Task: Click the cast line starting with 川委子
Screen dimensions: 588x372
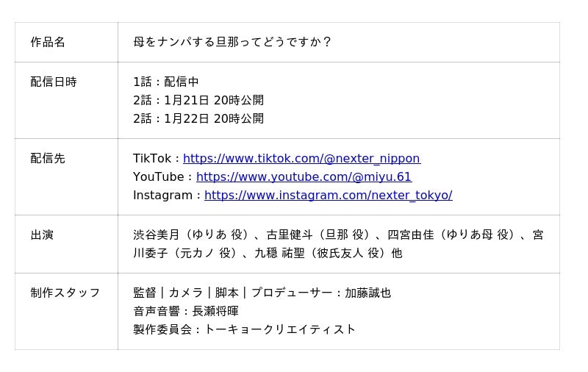Action: tap(268, 254)
